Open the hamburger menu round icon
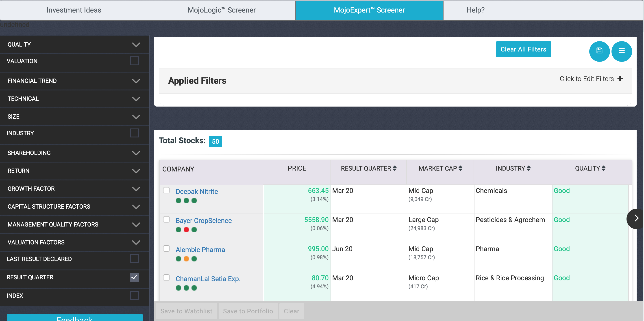 click(622, 51)
